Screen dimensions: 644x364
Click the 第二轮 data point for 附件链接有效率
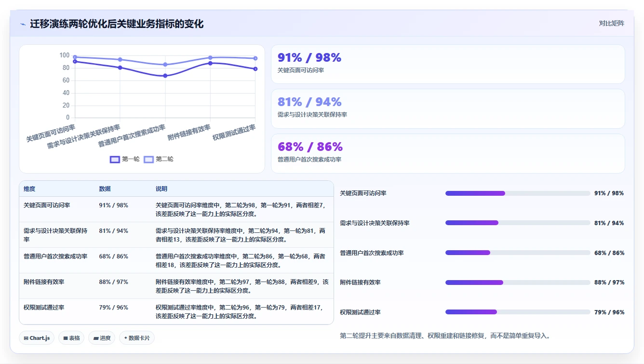[x=210, y=57]
